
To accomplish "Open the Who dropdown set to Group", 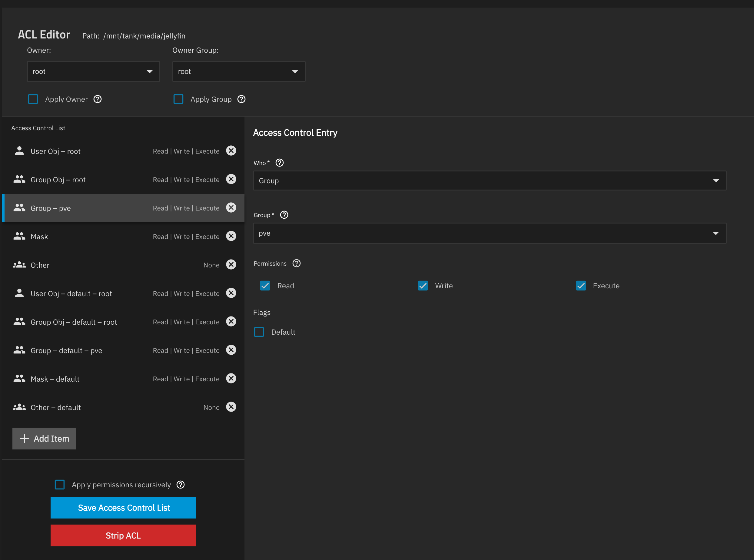I will [490, 181].
